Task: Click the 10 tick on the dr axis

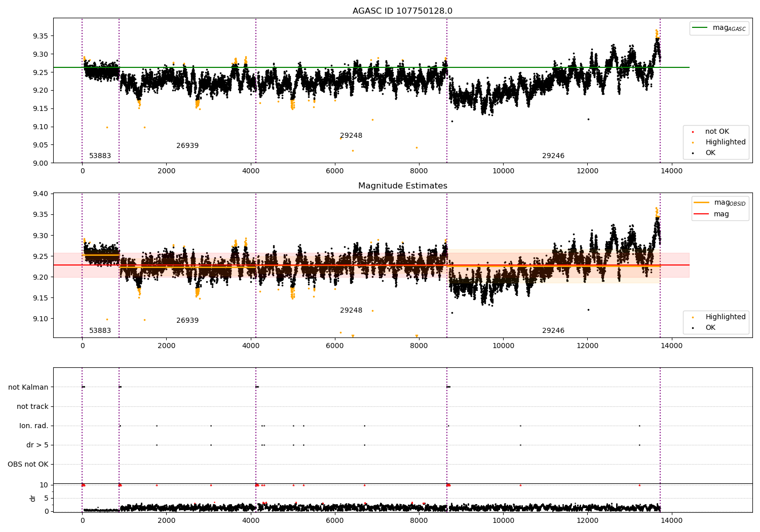Action: (x=44, y=485)
